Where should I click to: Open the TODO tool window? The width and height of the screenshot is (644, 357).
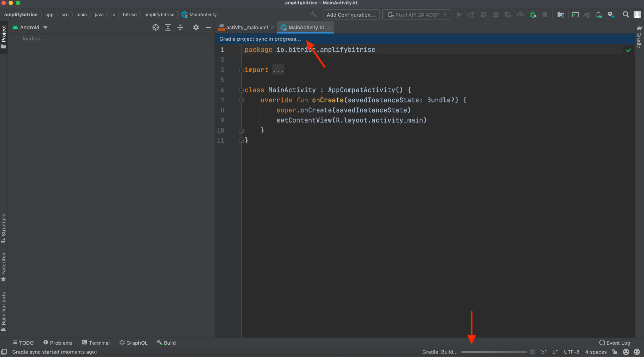[23, 343]
